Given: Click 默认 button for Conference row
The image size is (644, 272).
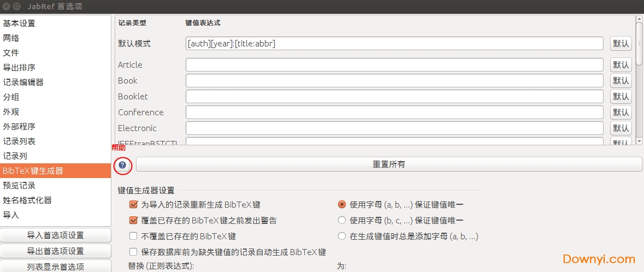Looking at the screenshot, I should coord(621,112).
